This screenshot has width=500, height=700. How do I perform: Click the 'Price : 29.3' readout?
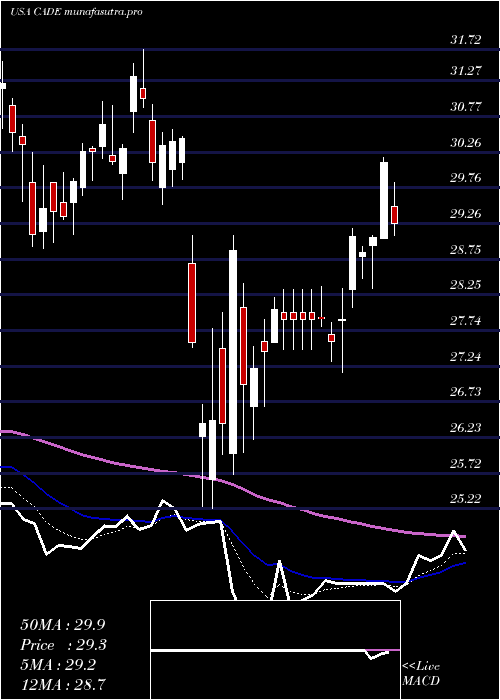click(64, 645)
